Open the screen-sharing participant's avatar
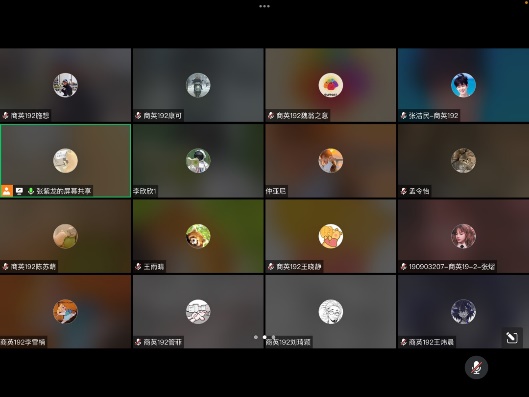The image size is (529, 397). point(65,161)
